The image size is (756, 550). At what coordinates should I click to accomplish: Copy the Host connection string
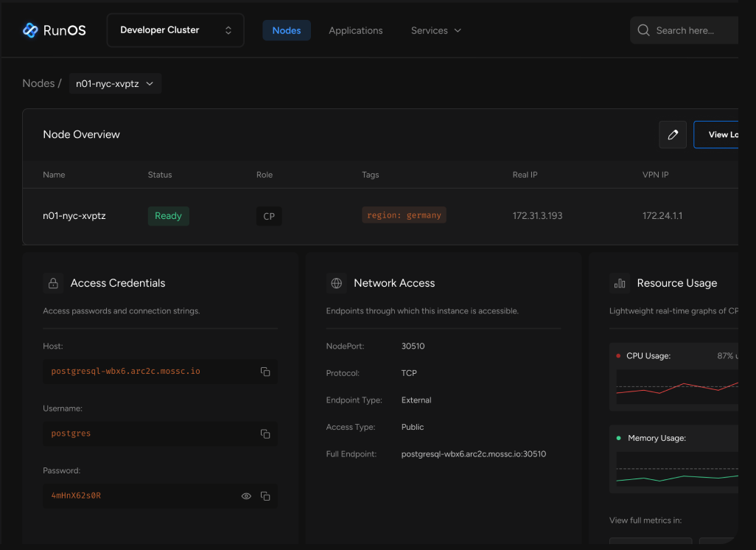click(265, 372)
